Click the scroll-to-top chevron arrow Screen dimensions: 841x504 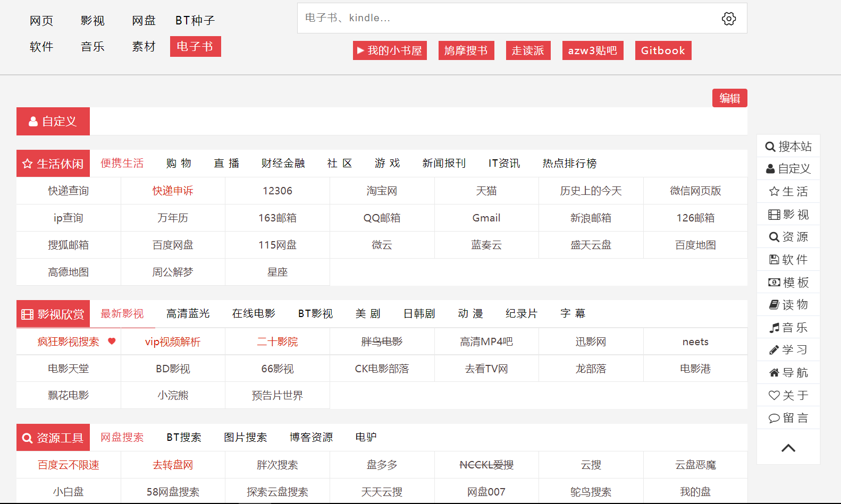coord(788,448)
